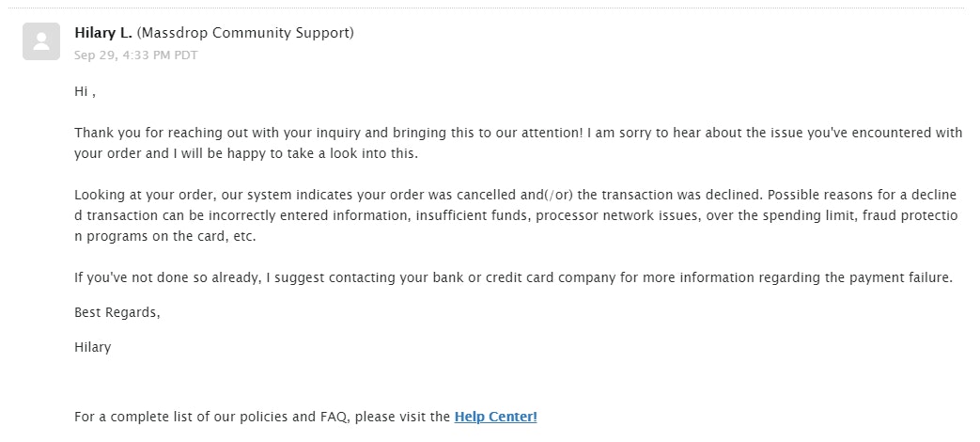The height and width of the screenshot is (442, 980).
Task: Click the sender name Hilary L.
Action: point(103,33)
